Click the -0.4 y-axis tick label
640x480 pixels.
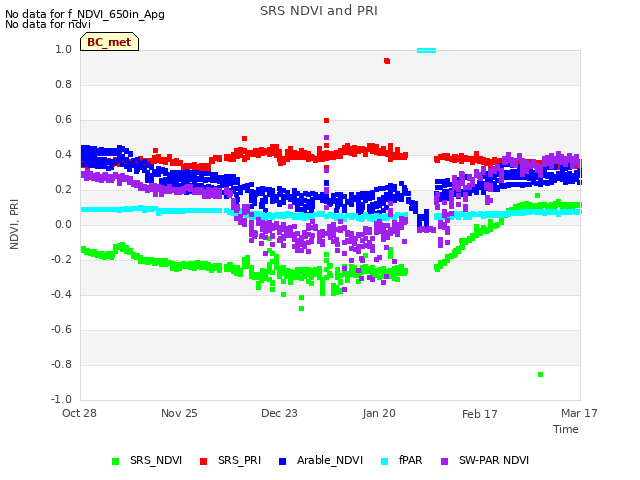click(61, 294)
